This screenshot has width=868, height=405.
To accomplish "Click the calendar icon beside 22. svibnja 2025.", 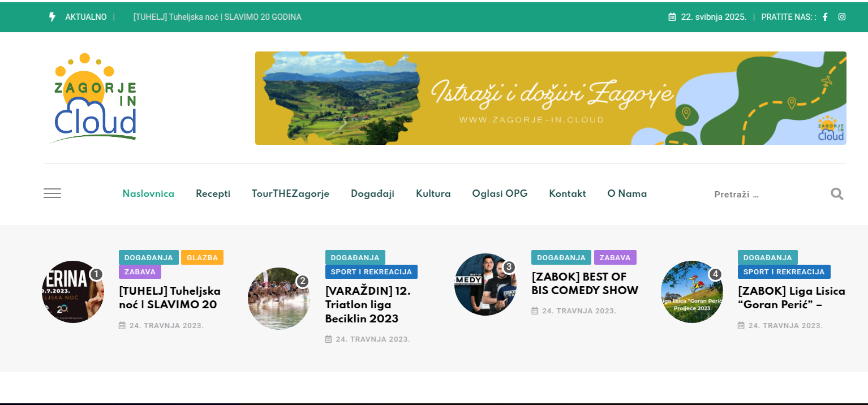I will (672, 17).
